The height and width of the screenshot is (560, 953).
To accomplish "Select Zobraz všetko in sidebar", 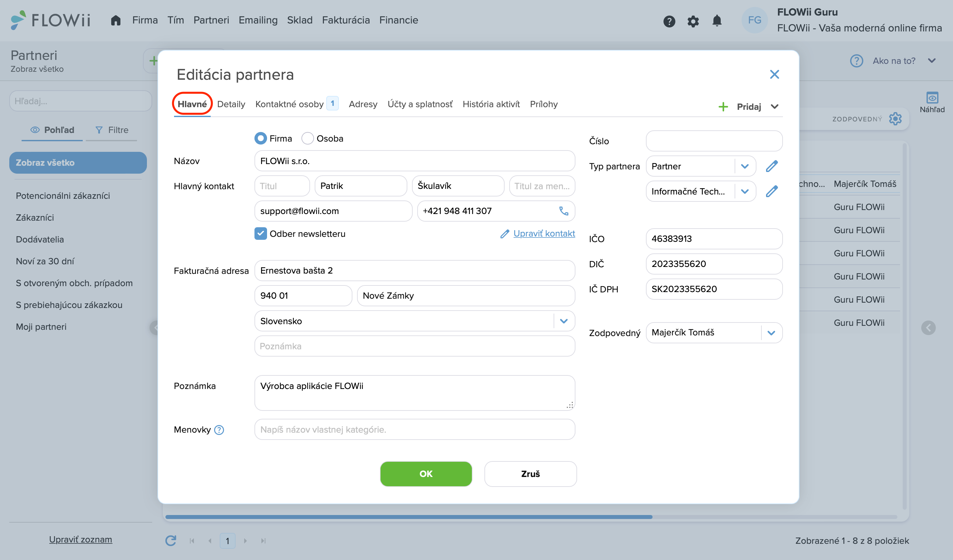I will (77, 163).
